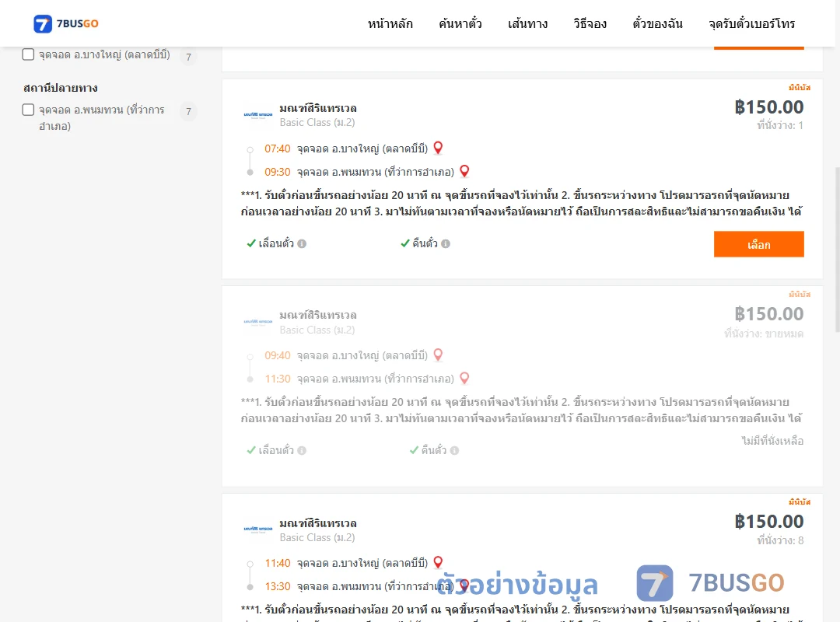Click info icon beside คืนตั๋ว in 07:40 trip
840x622 pixels.
[446, 244]
